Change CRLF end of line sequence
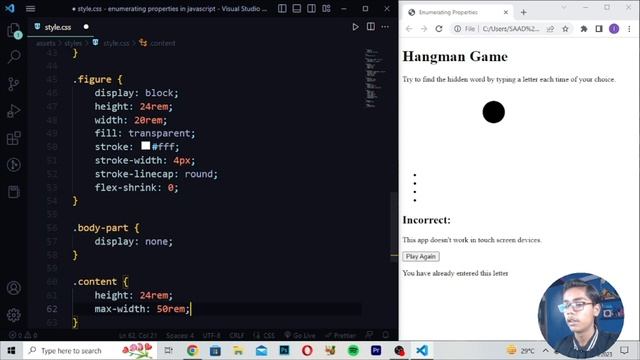640x360 pixels. click(236, 336)
